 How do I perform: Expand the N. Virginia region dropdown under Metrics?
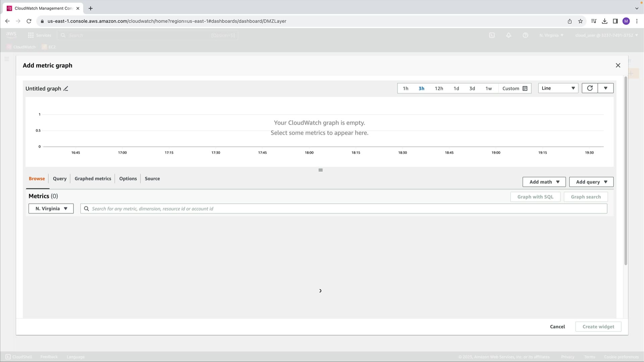pos(51,208)
